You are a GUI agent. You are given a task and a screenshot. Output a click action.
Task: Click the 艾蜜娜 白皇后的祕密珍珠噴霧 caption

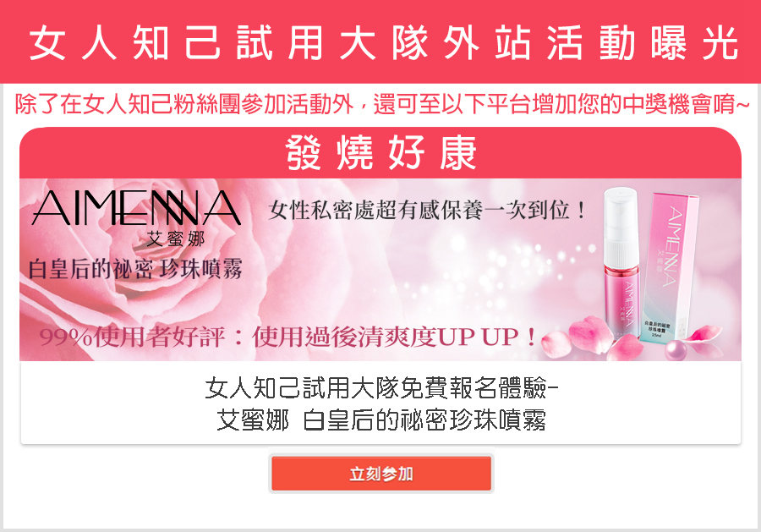(381, 420)
